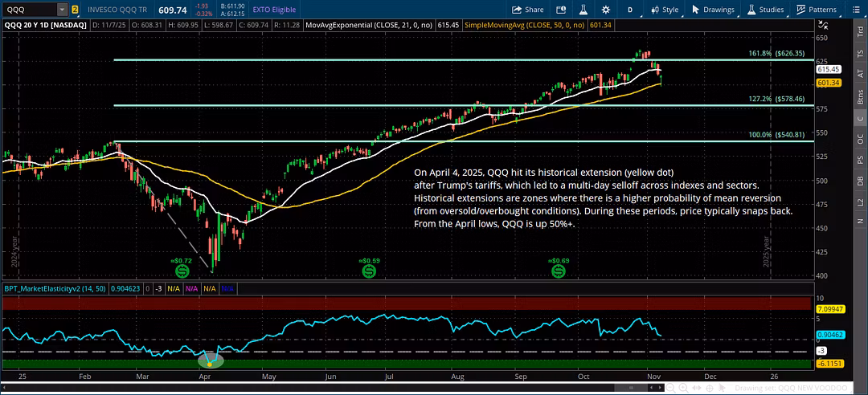This screenshot has width=868, height=395.
Task: Click the QQQ symbol input field
Action: pos(29,10)
